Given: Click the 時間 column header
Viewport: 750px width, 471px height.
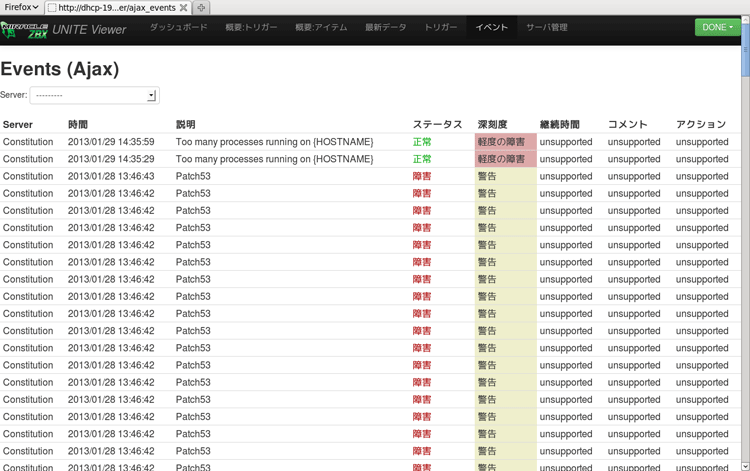Looking at the screenshot, I should click(x=78, y=125).
